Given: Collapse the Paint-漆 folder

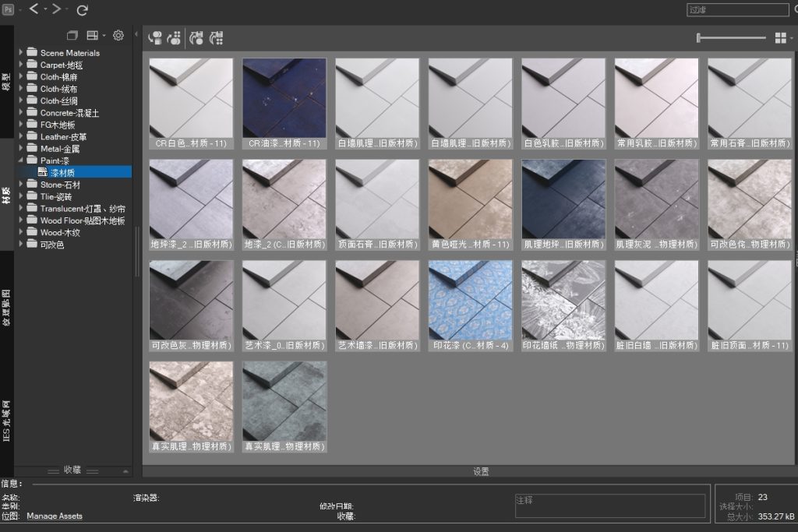Looking at the screenshot, I should pyautogui.click(x=20, y=160).
